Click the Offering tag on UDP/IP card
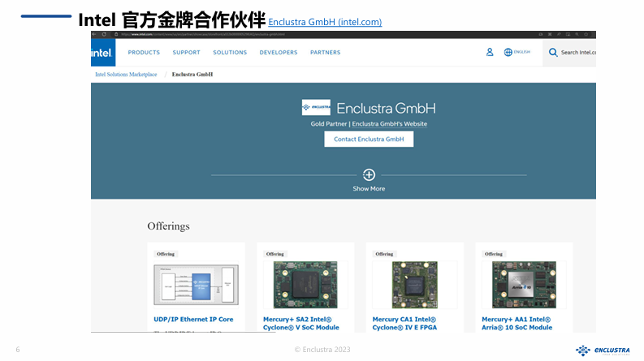Image resolution: width=644 pixels, height=361 pixels. coord(166,254)
